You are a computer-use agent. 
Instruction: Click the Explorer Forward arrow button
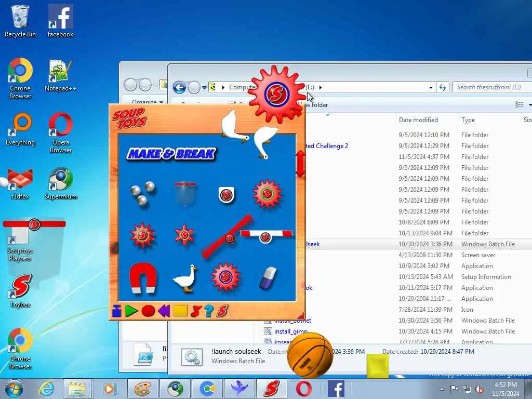[194, 87]
